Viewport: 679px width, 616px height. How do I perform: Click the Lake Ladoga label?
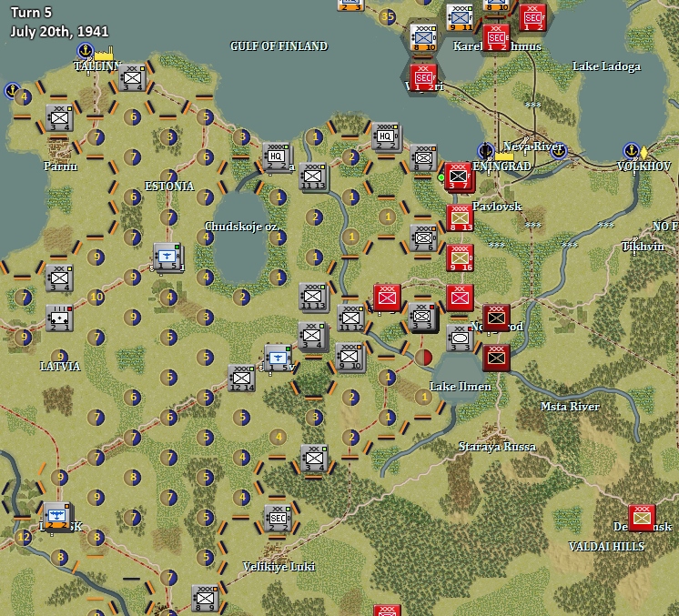[x=606, y=66]
